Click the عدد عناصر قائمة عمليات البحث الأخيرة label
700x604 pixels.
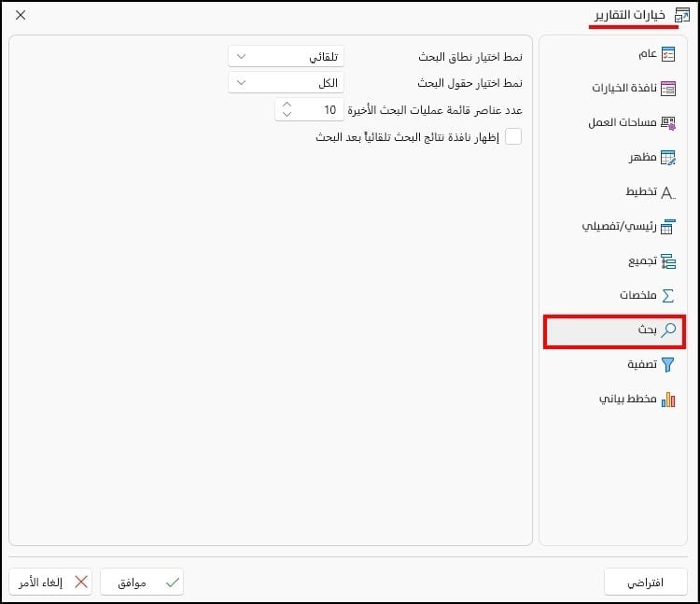[435, 110]
